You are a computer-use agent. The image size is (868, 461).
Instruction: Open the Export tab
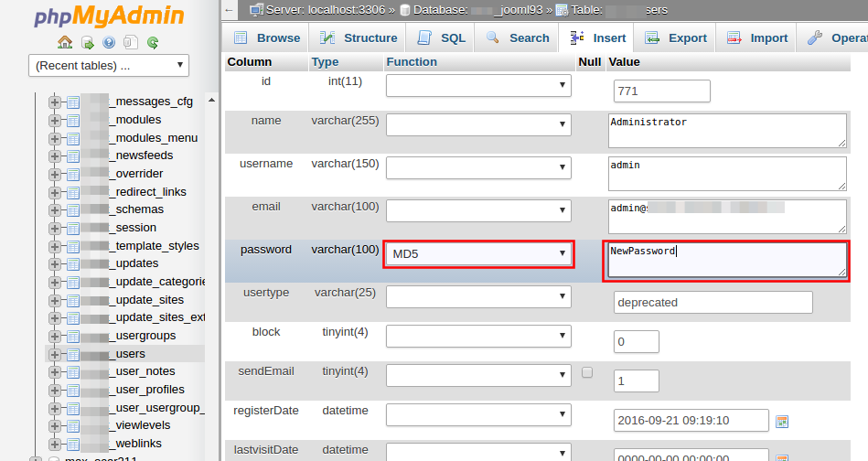pos(676,38)
